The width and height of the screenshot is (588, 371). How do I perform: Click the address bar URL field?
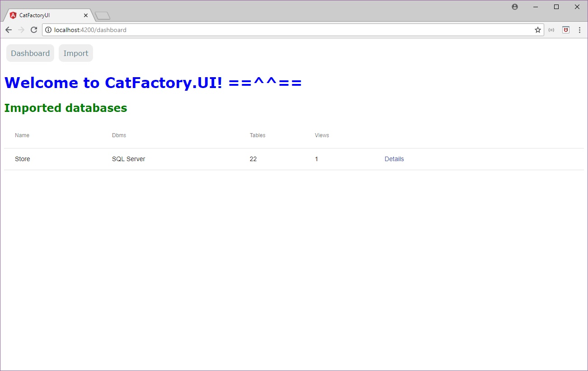(289, 30)
